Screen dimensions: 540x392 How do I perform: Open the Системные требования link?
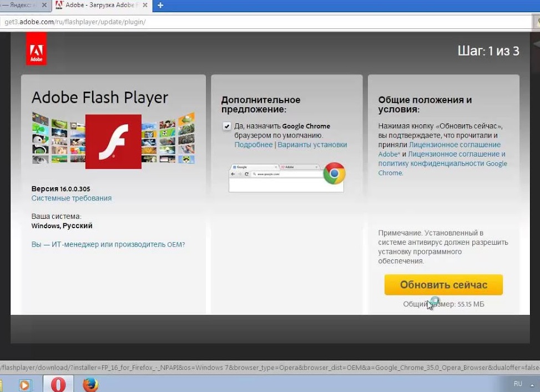pyautogui.click(x=71, y=198)
